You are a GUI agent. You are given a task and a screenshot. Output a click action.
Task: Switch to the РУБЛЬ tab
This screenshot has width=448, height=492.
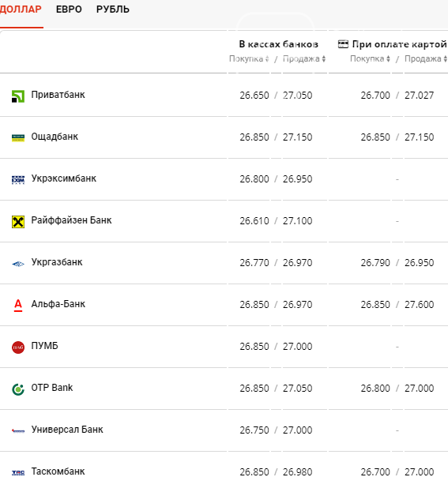(x=113, y=9)
